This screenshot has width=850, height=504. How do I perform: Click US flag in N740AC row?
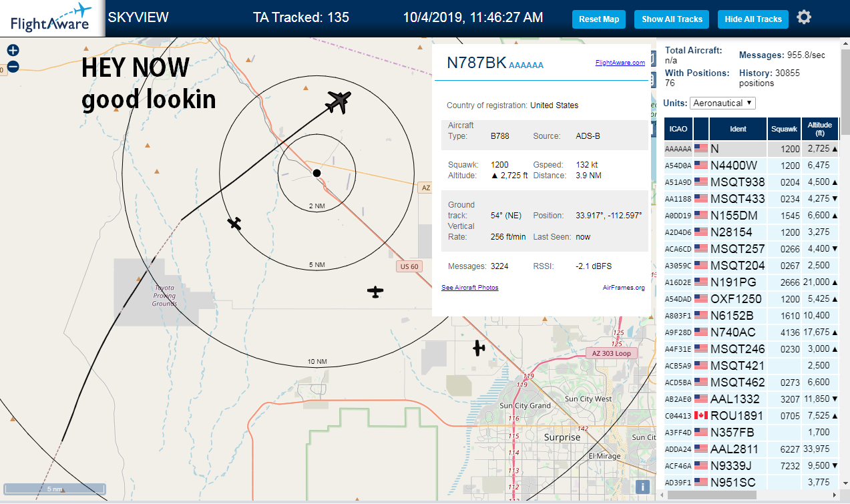click(700, 332)
